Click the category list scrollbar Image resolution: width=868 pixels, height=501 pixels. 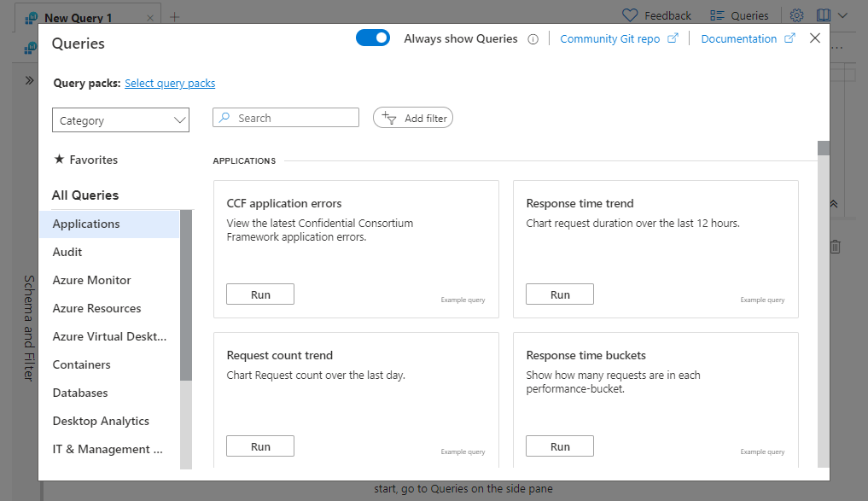coord(186,295)
